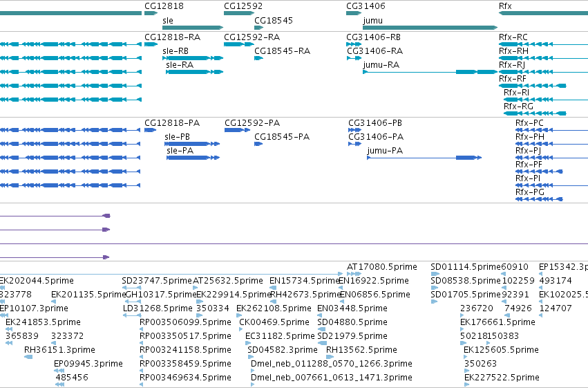The image size is (588, 388).
Task: Click the CG12818 gene label
Action: (164, 6)
